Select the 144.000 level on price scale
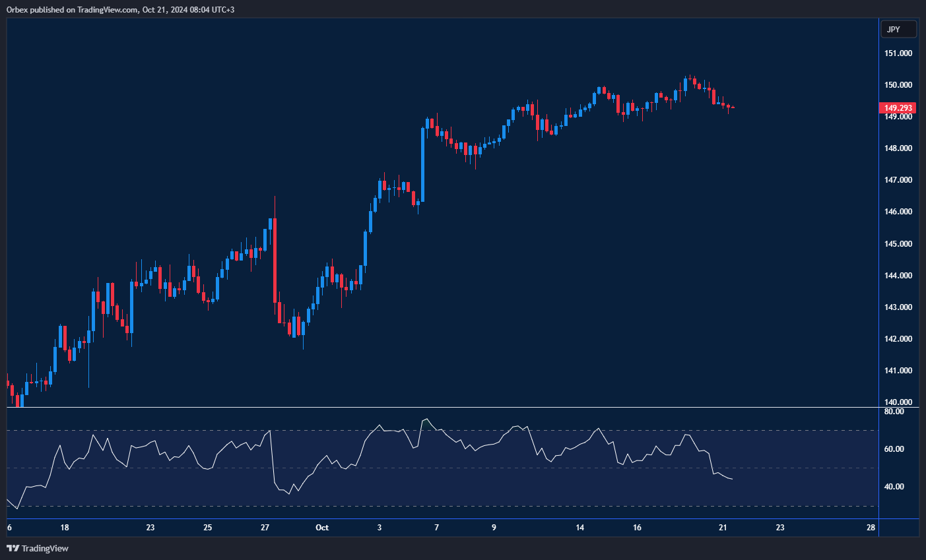926x560 pixels. point(898,276)
